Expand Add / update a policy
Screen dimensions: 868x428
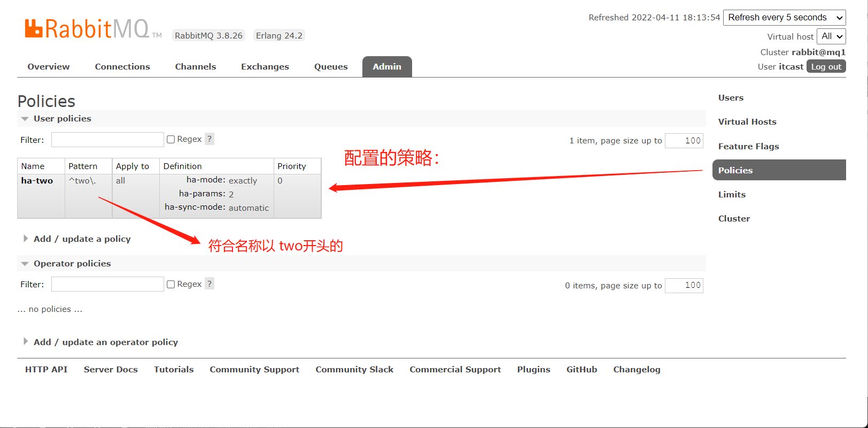pos(82,239)
